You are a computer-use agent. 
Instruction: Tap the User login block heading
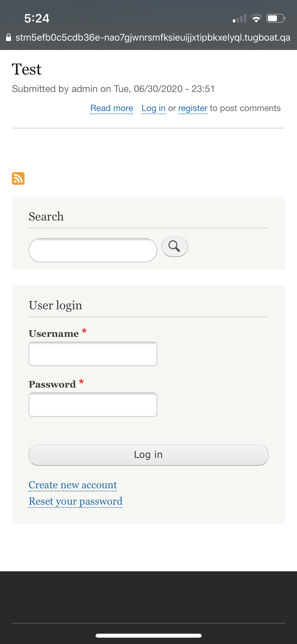[x=55, y=305]
